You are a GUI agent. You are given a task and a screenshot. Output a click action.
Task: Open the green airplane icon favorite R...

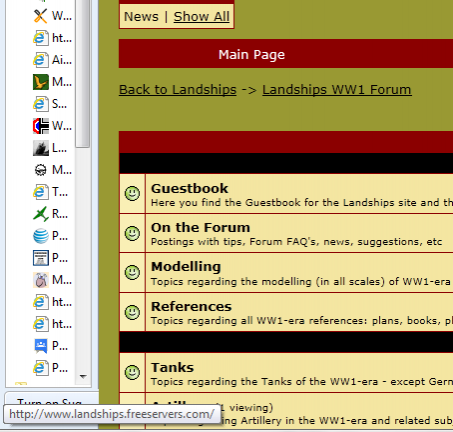coord(51,214)
